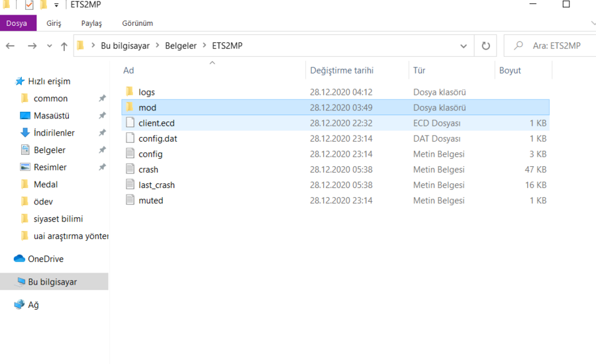Click the Properties checkmark quick access icon
The height and width of the screenshot is (364, 596).
[29, 5]
